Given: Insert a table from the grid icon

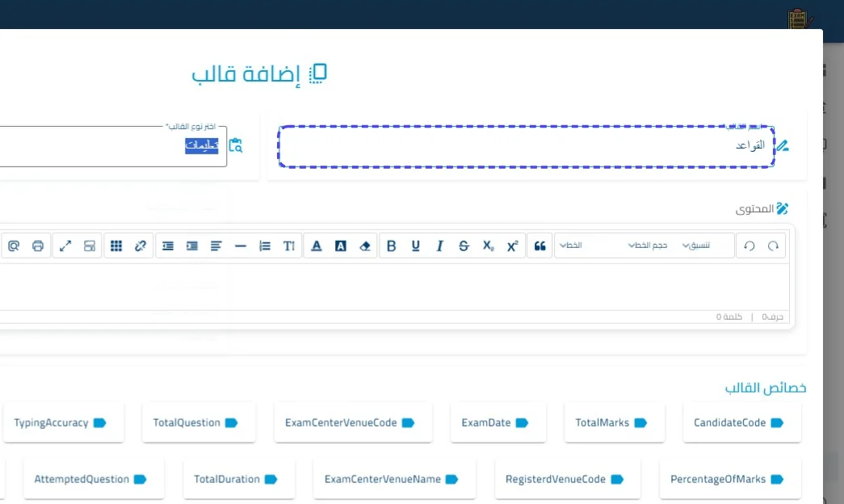Looking at the screenshot, I should [116, 246].
